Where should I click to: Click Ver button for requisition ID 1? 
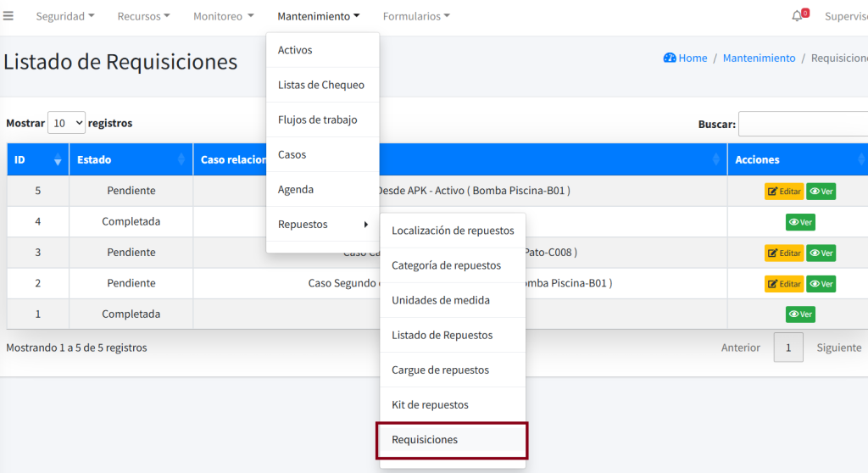click(800, 314)
